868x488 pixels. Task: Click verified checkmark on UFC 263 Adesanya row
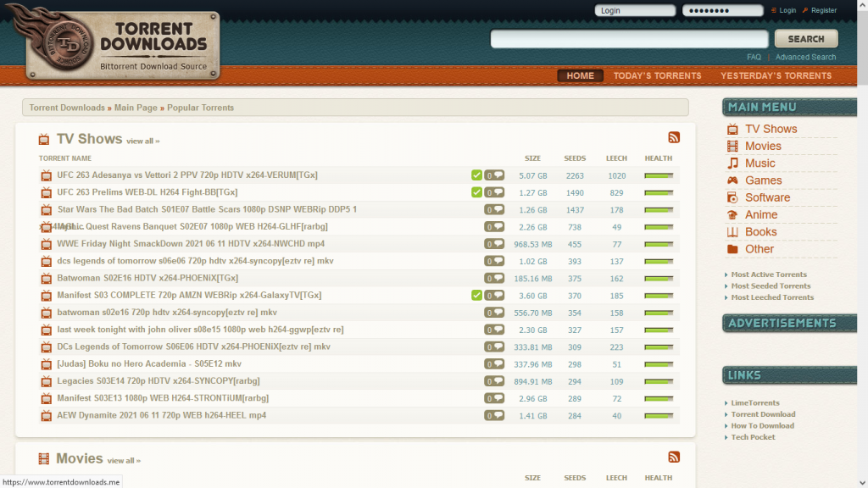point(476,175)
